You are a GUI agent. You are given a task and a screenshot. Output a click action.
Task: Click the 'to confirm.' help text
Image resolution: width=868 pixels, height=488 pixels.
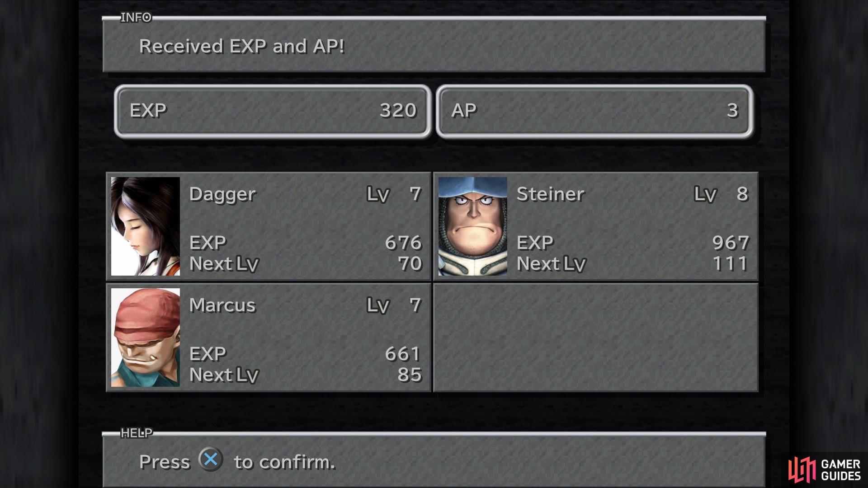285,462
